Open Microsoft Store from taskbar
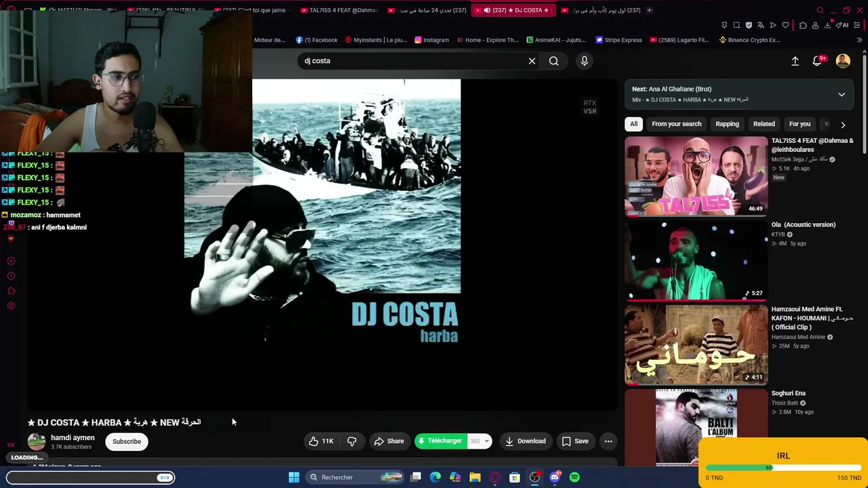Image resolution: width=868 pixels, height=488 pixels. 515,477
